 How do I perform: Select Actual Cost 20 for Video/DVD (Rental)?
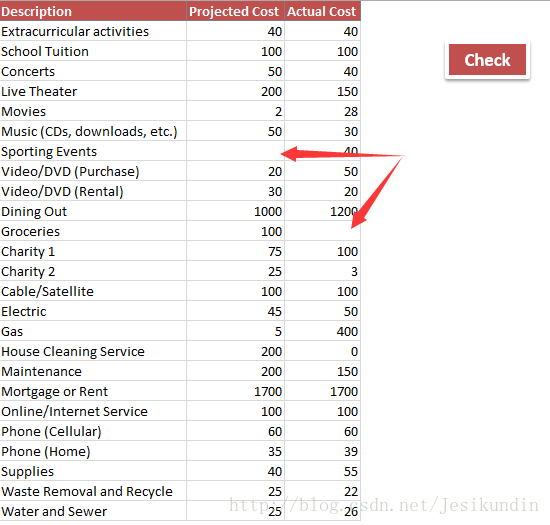322,191
